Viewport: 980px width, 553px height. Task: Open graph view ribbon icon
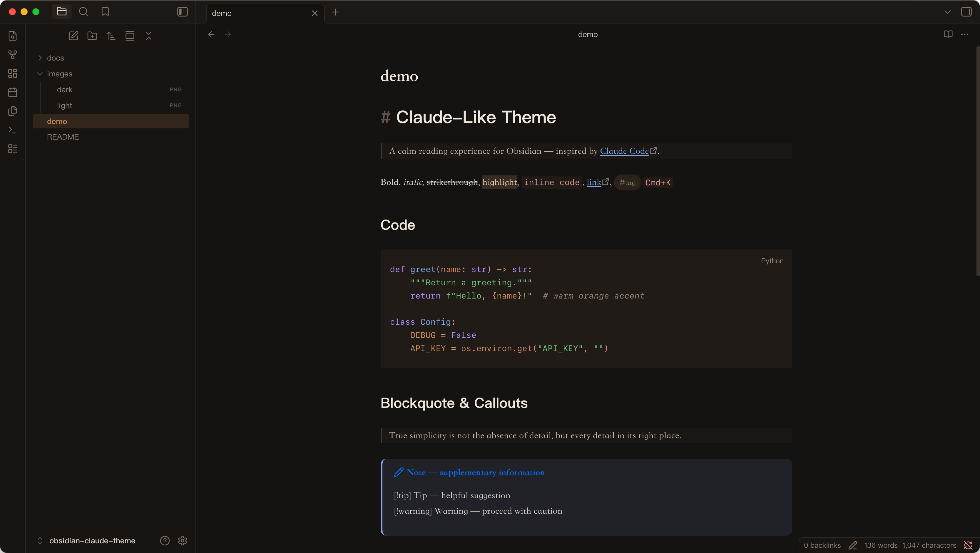(x=13, y=54)
